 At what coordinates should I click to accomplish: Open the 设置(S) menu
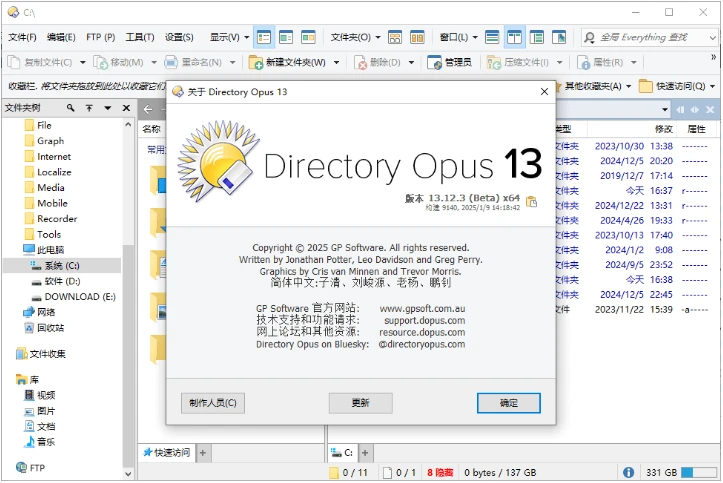click(x=179, y=37)
